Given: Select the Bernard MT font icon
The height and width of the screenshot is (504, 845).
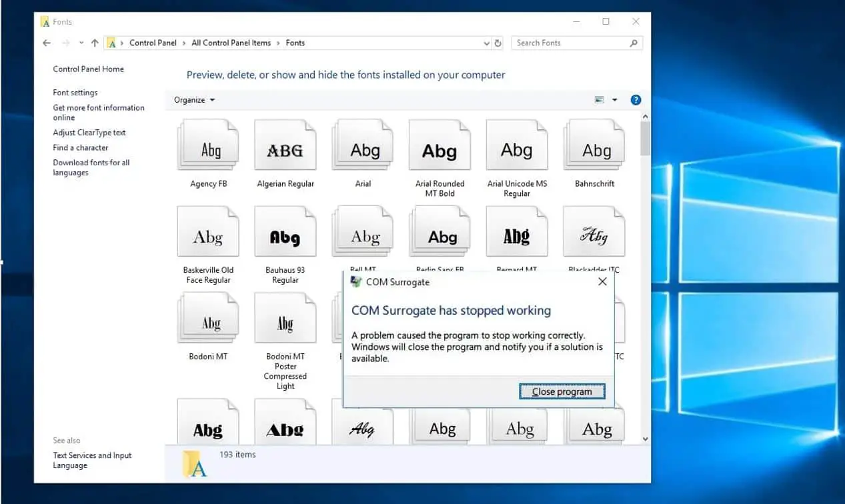Looking at the screenshot, I should (x=517, y=231).
